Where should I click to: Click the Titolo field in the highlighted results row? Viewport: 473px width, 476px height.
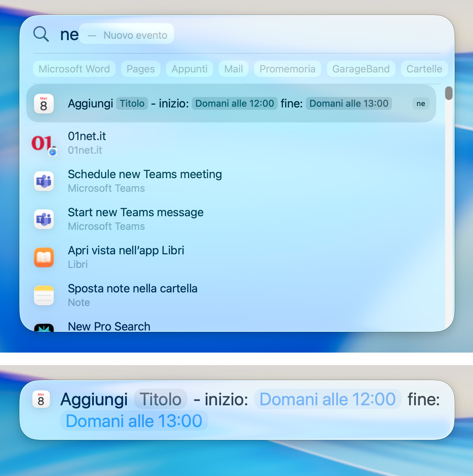coord(132,103)
